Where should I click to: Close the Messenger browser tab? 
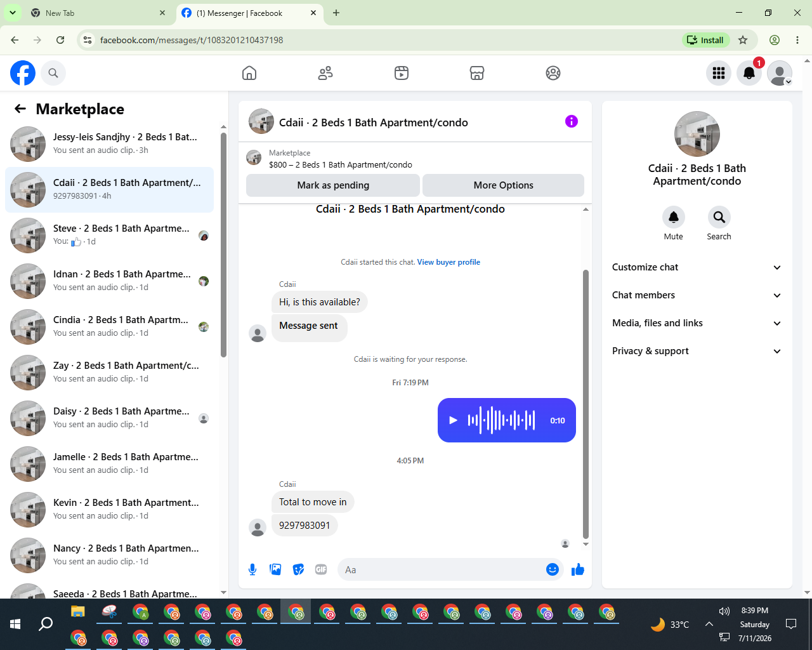point(313,13)
